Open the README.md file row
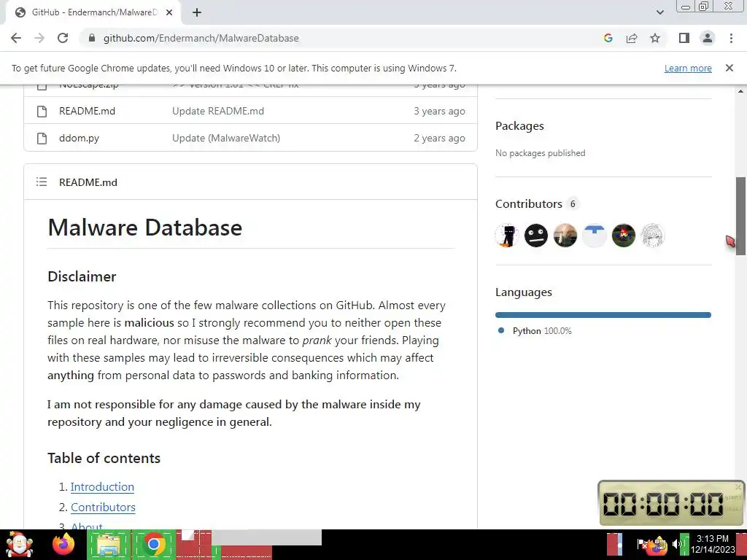Image resolution: width=747 pixels, height=560 pixels. pos(251,111)
